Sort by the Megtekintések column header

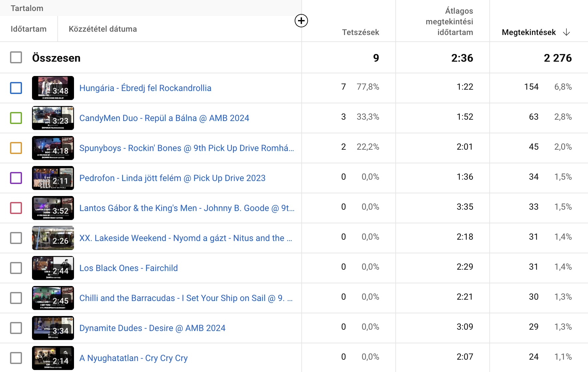[x=528, y=32]
